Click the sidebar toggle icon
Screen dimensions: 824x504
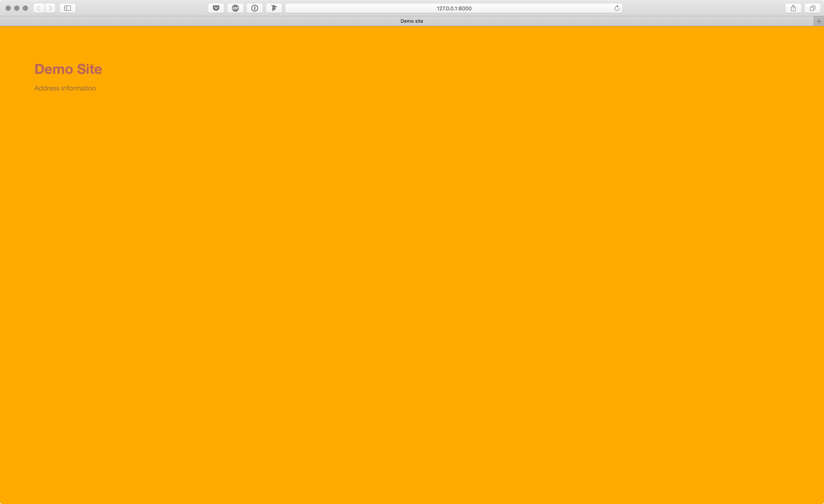(x=67, y=8)
